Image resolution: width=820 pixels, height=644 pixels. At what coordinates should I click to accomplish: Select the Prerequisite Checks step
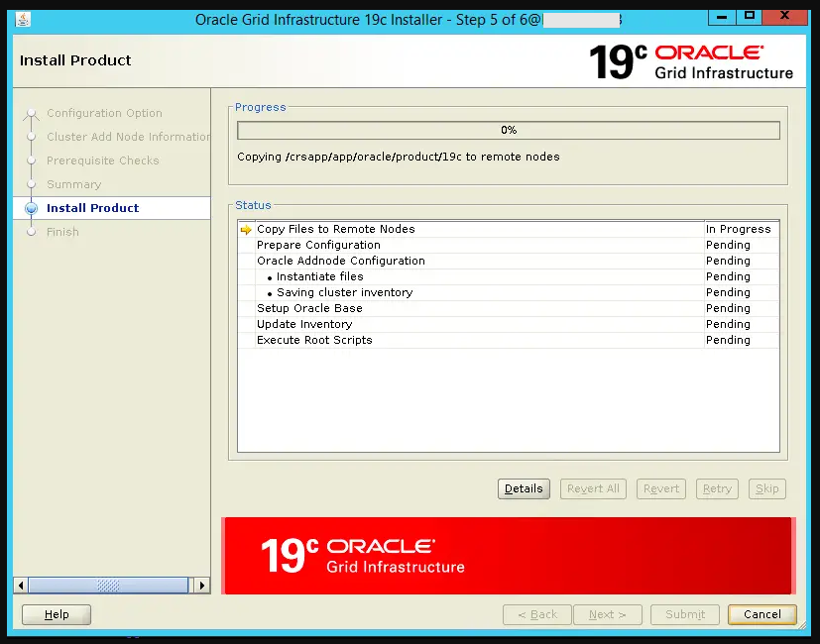click(x=102, y=161)
